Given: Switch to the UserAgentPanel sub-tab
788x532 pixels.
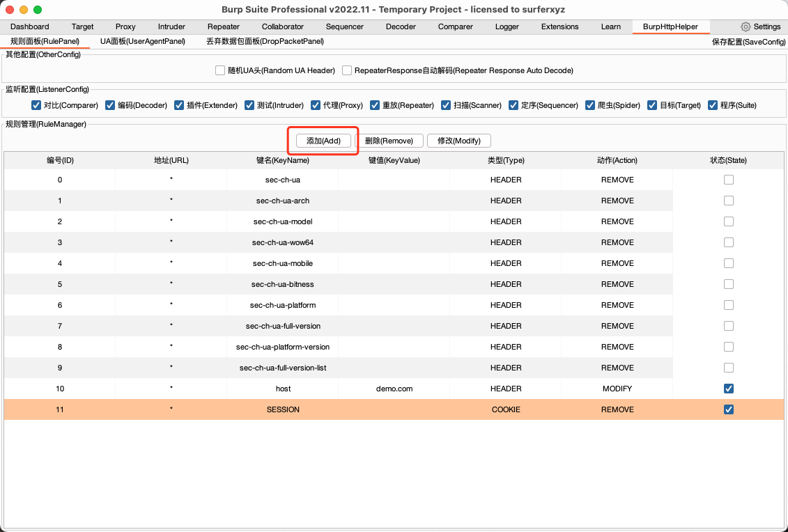Looking at the screenshot, I should coord(143,42).
